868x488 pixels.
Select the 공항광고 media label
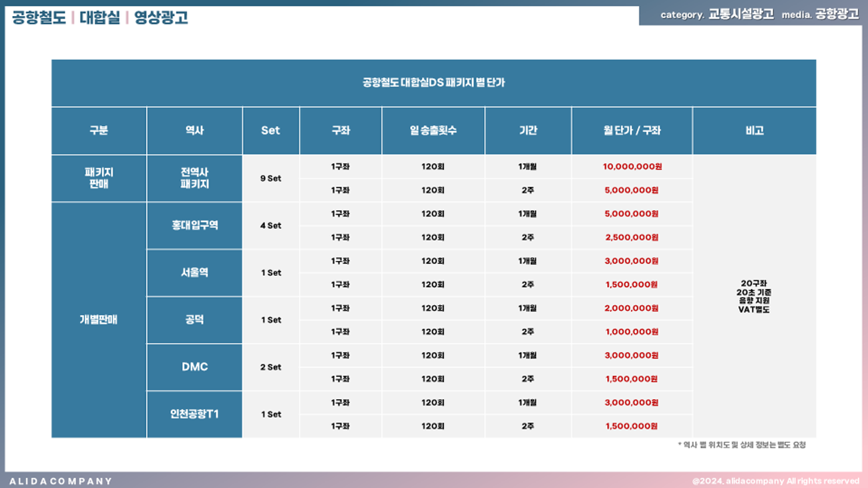837,15
